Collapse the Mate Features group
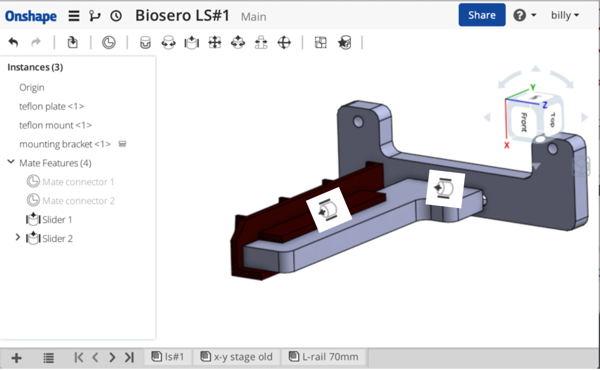600x370 pixels. point(11,162)
